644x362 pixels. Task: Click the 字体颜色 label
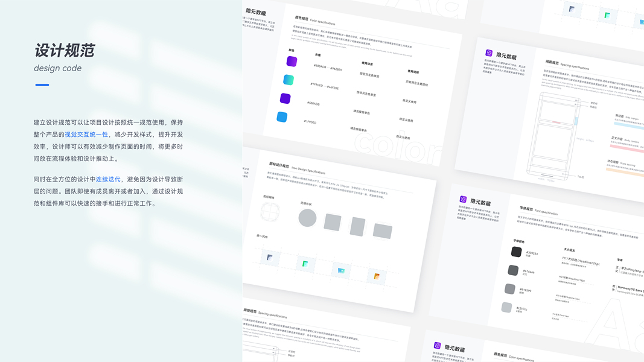[x=518, y=241]
